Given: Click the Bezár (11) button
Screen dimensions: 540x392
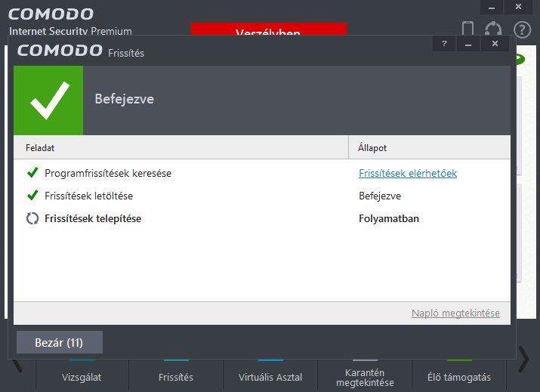Looking at the screenshot, I should coord(60,342).
